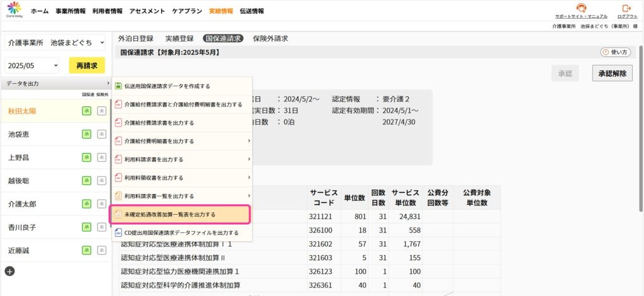Toggle 秋田太陽's green 国保連 承 badge
644x296 pixels.
[87, 111]
